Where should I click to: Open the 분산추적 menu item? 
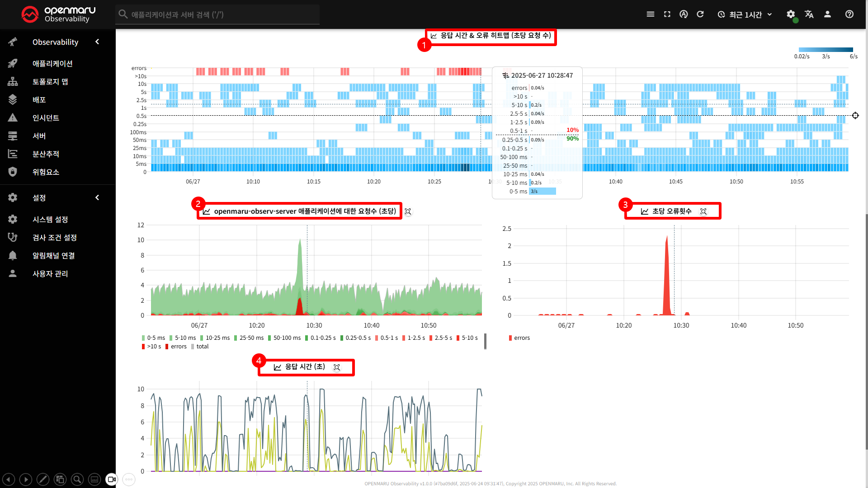(x=46, y=154)
